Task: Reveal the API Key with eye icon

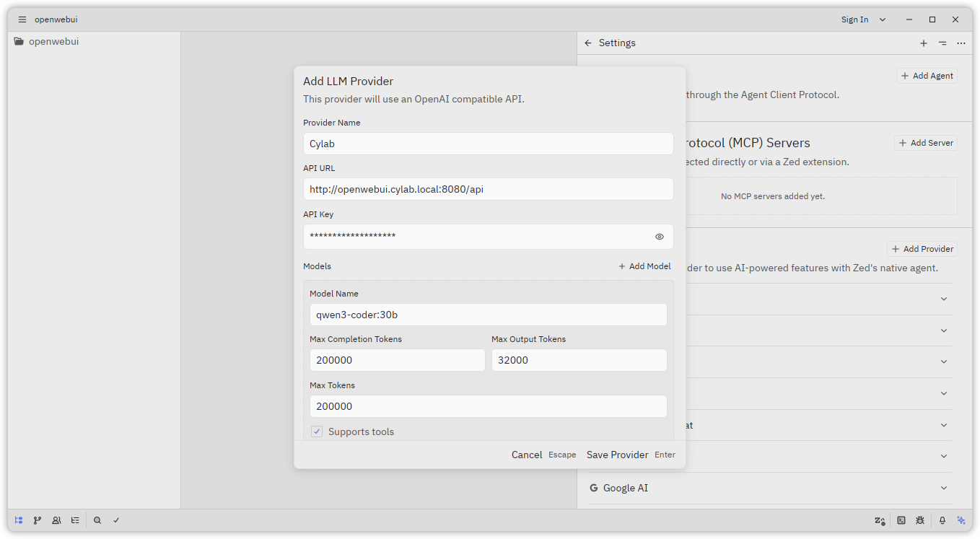Action: coord(659,237)
